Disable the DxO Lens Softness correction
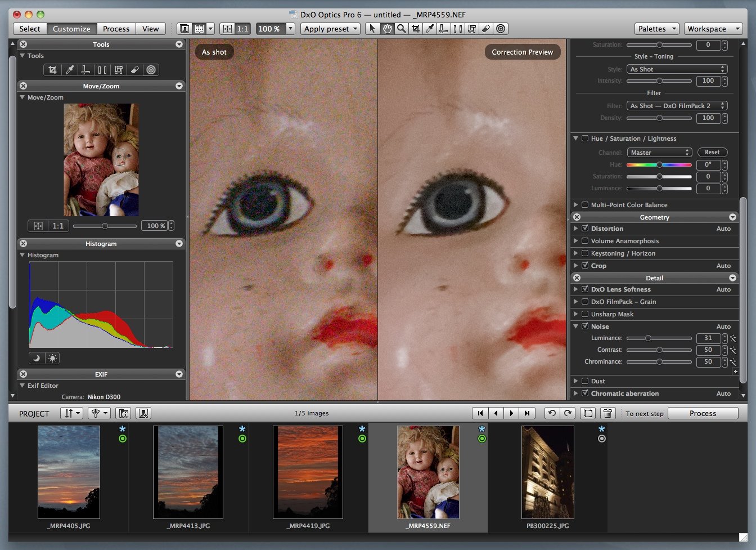This screenshot has width=756, height=550. pyautogui.click(x=586, y=289)
